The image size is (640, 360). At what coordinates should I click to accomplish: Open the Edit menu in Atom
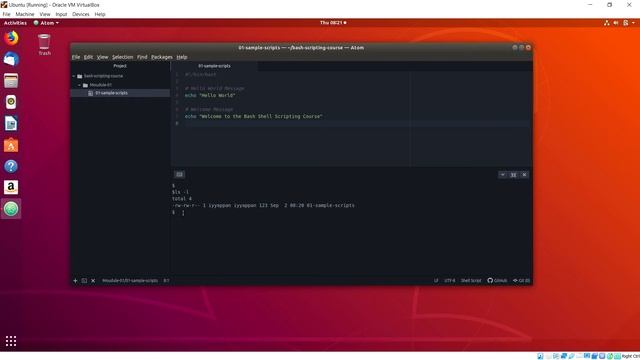pyautogui.click(x=88, y=57)
